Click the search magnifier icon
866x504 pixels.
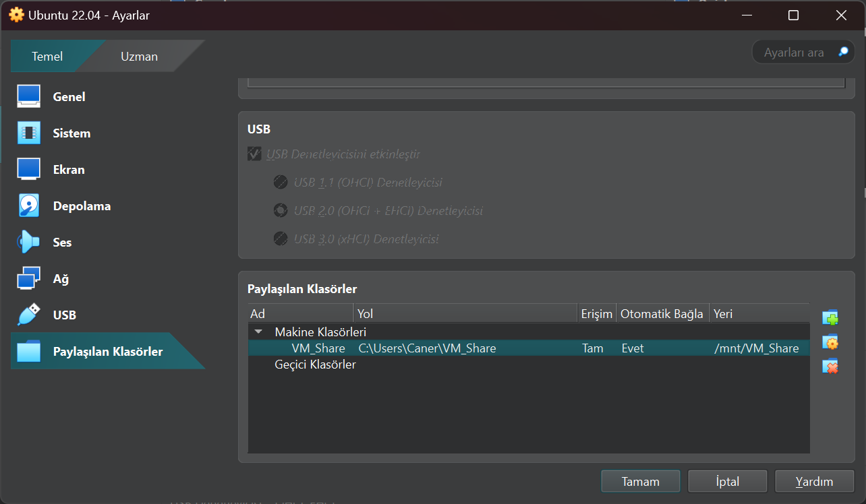[x=843, y=52]
